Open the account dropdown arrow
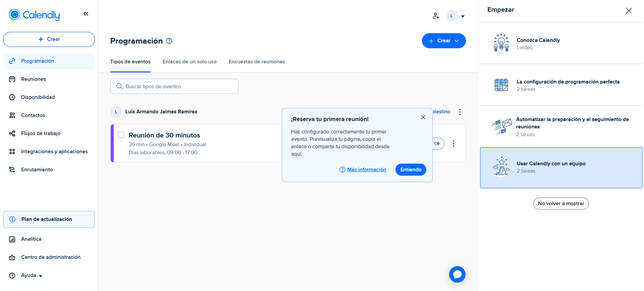 463,16
